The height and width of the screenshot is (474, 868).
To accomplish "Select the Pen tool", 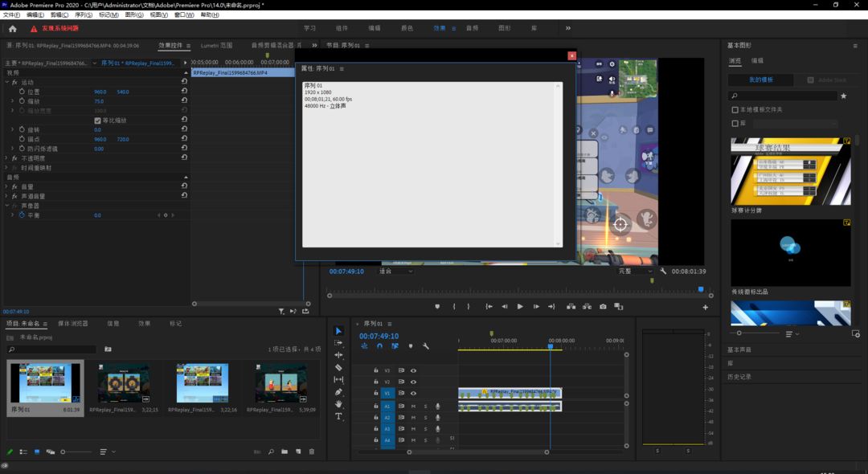I will point(338,391).
